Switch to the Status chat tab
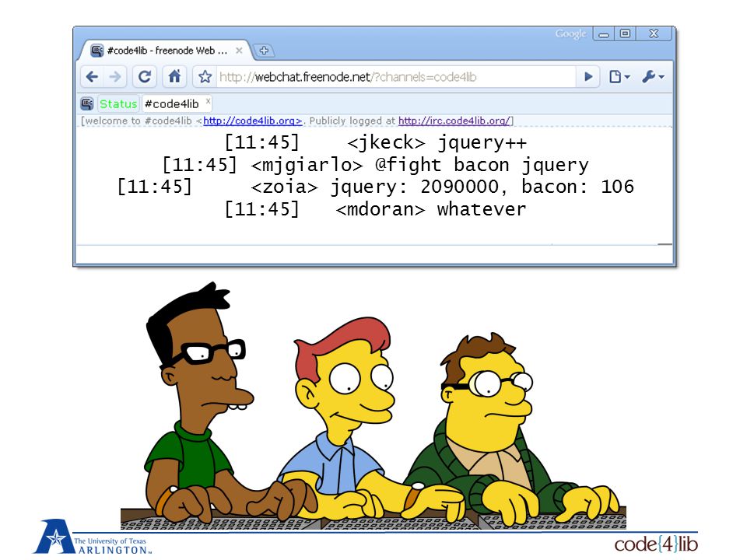 click(x=118, y=103)
